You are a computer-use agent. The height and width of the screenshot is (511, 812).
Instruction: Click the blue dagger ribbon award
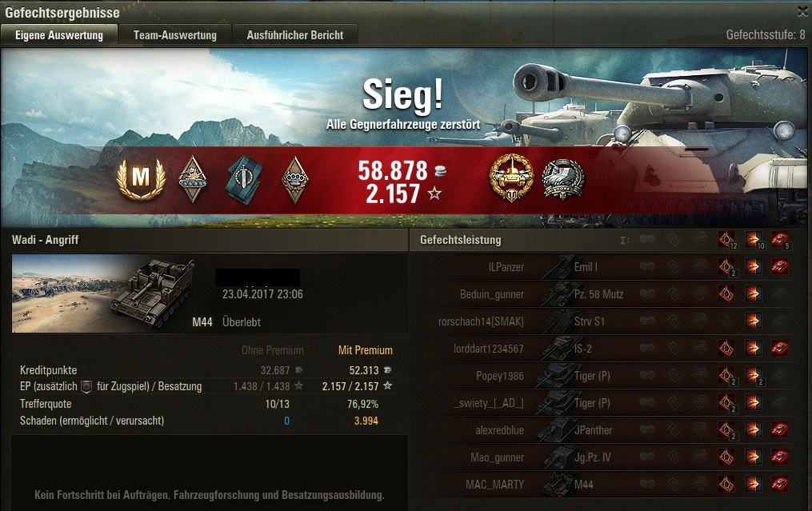pos(244,179)
